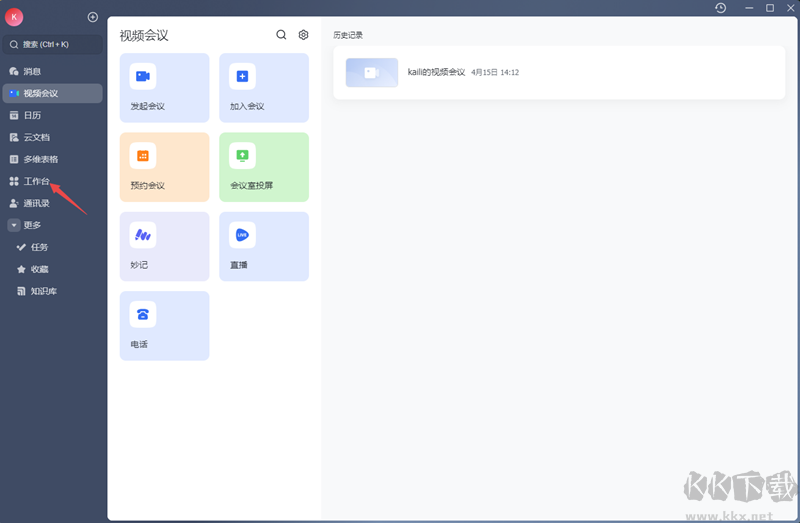Click the 4月15日 14:12 timestamp
The height and width of the screenshot is (523, 800).
click(495, 72)
